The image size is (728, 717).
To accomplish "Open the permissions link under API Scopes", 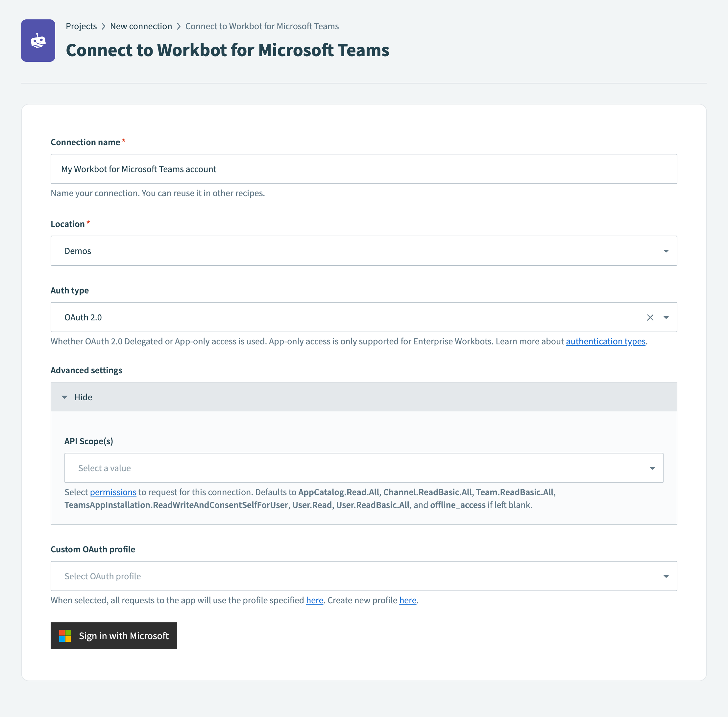I will (x=113, y=492).
